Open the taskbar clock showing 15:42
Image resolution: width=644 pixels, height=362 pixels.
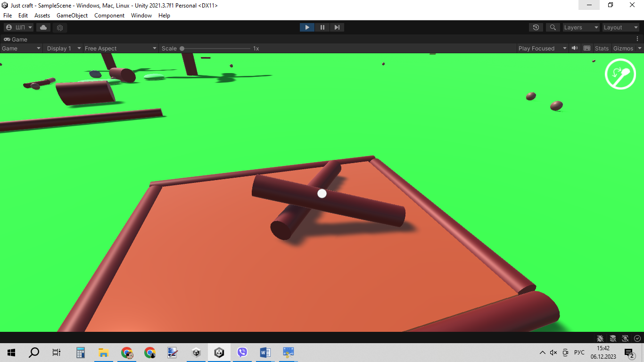click(603, 352)
